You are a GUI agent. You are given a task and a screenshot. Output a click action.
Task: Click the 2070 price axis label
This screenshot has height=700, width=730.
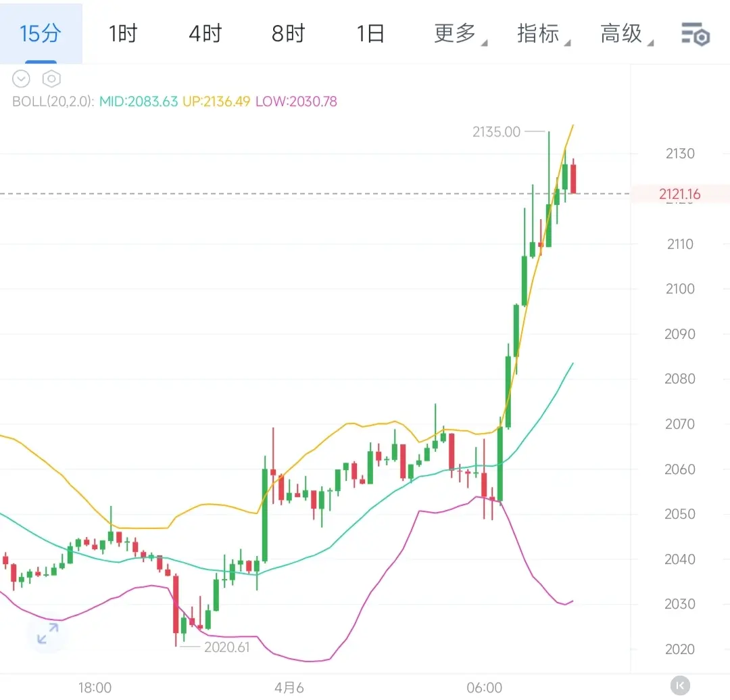[x=680, y=424]
